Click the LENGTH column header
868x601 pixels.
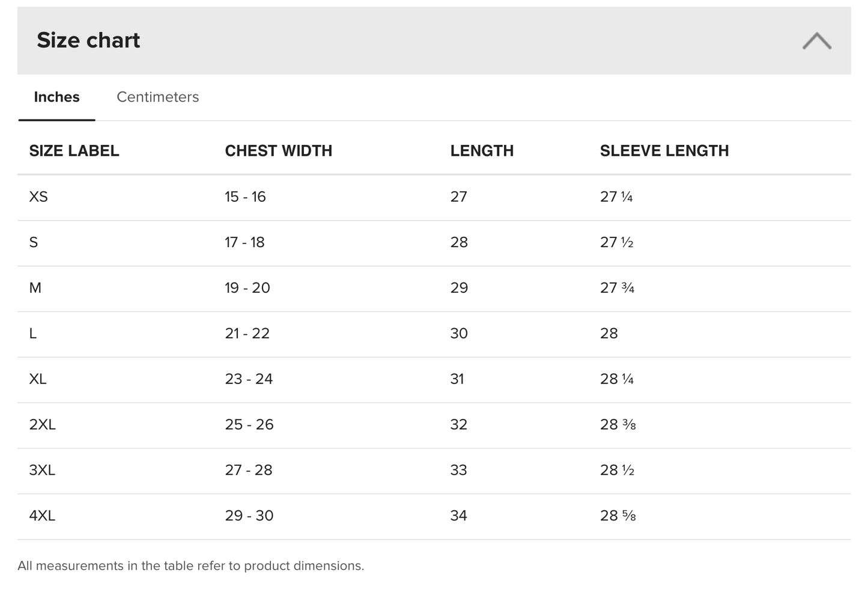(482, 151)
